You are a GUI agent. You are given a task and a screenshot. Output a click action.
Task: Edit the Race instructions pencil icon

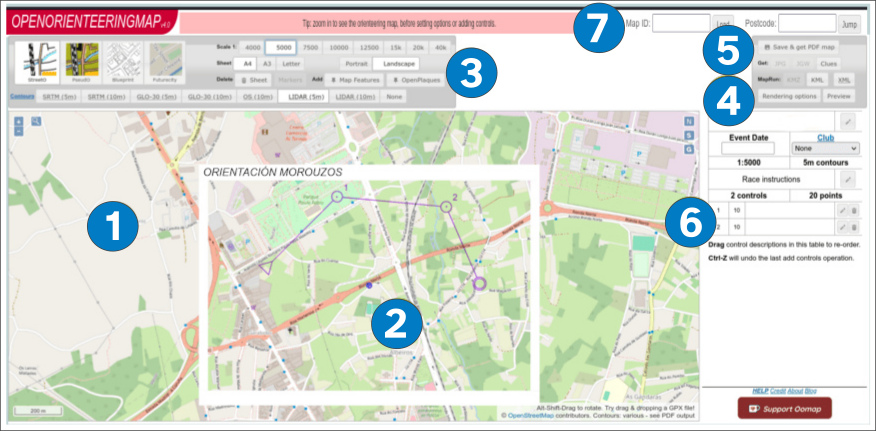[846, 178]
